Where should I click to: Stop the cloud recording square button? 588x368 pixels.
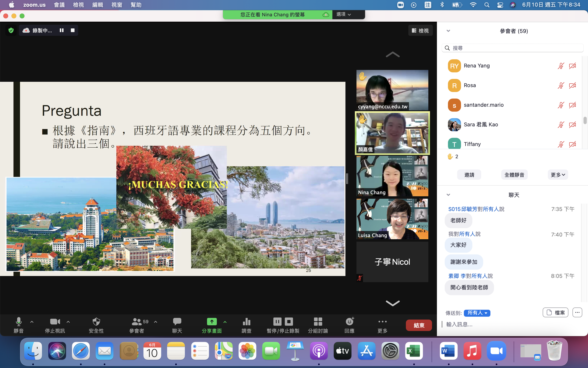(73, 30)
